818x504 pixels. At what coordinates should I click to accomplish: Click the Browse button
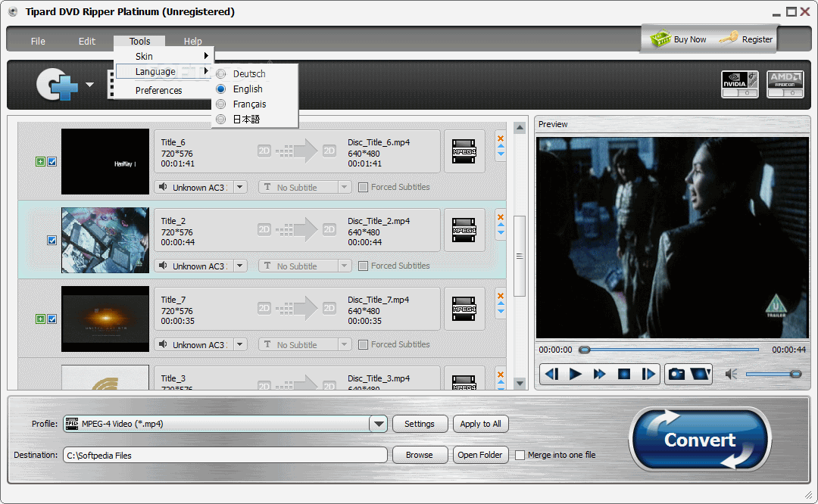420,455
